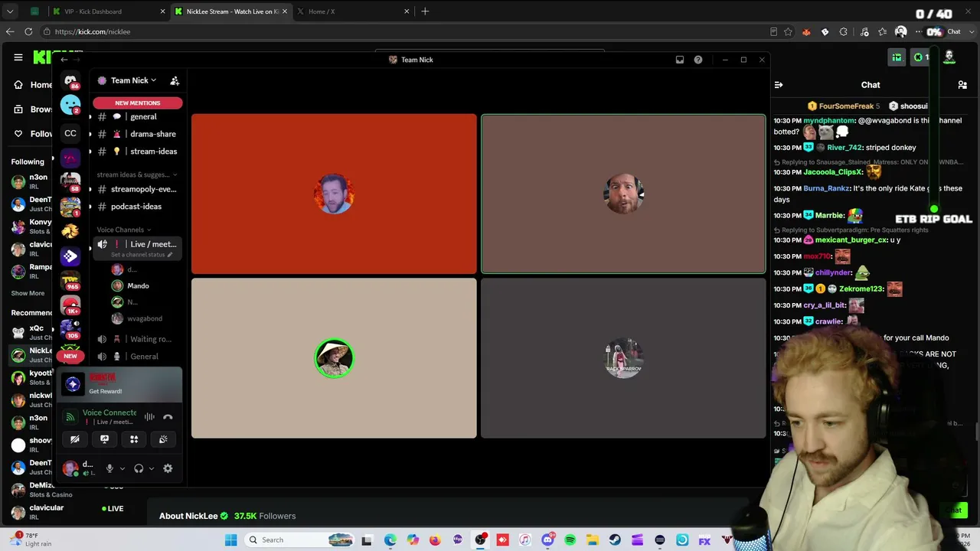980x551 pixels.
Task: Open Kick profile avatar menu
Action: [949, 57]
